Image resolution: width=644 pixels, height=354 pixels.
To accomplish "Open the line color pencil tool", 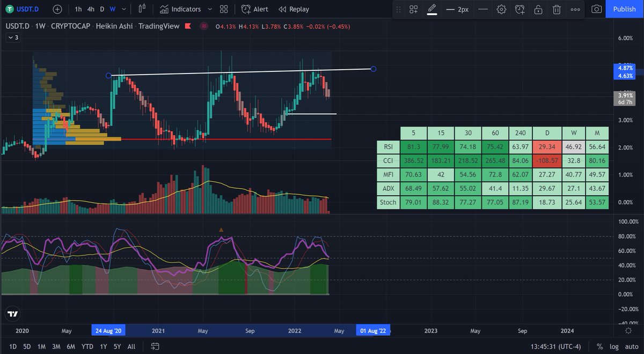I will coord(432,10).
